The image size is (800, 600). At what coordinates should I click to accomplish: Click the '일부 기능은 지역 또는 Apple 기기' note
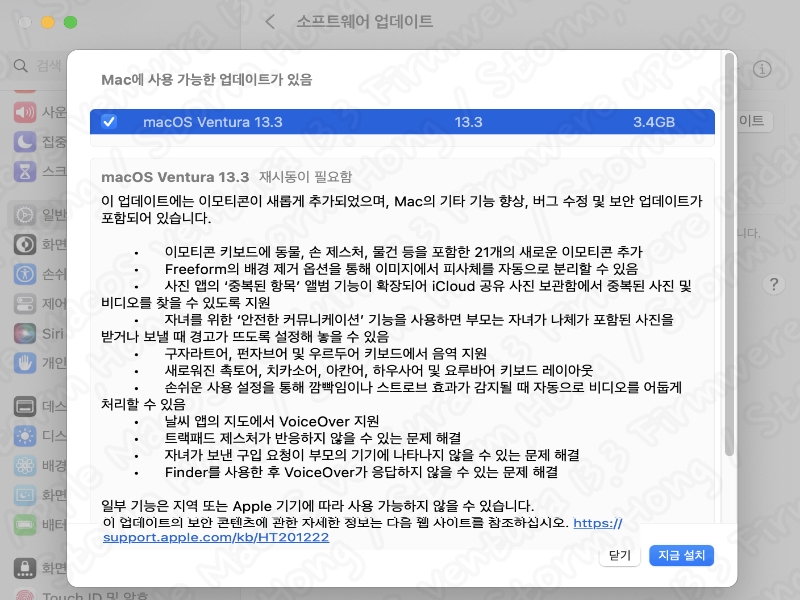317,506
